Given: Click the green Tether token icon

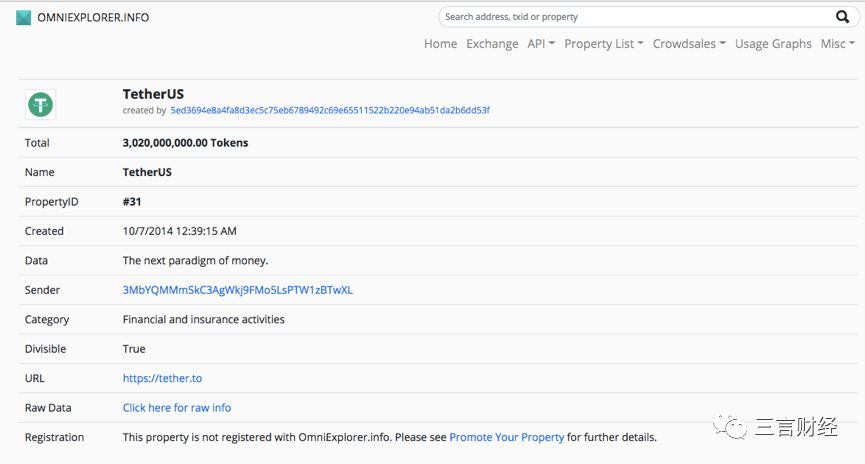Looking at the screenshot, I should pyautogui.click(x=40, y=104).
